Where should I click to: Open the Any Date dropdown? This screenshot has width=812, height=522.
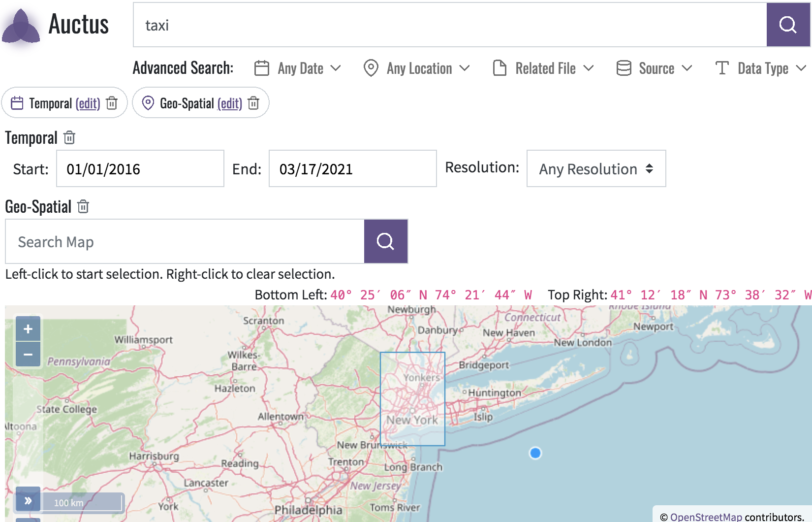[298, 68]
